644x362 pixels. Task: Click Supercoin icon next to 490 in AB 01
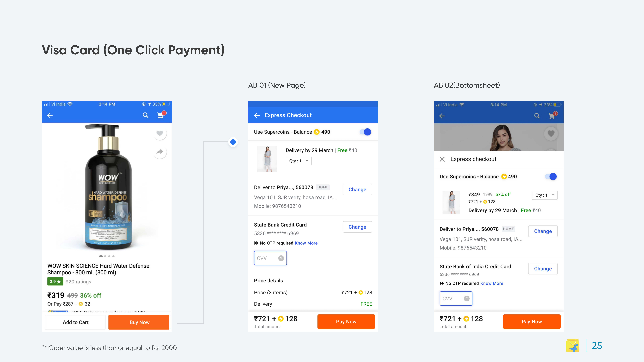pyautogui.click(x=317, y=132)
